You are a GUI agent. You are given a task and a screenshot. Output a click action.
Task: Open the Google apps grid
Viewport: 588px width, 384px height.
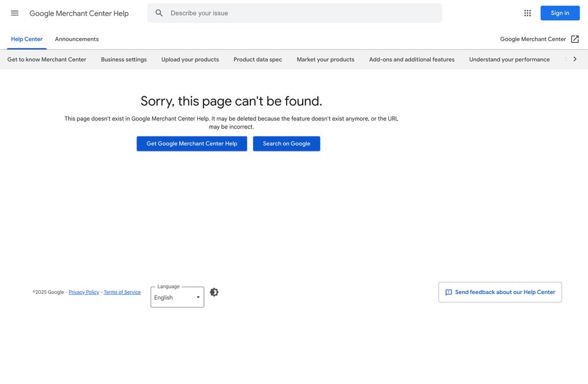[x=527, y=13]
